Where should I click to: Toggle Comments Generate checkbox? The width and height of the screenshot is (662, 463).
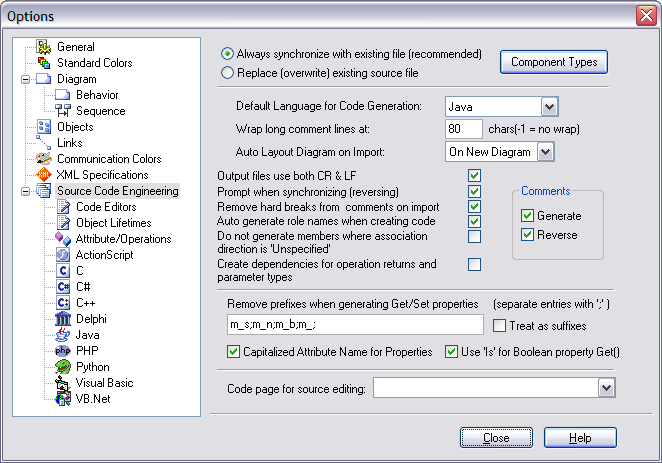coord(527,216)
